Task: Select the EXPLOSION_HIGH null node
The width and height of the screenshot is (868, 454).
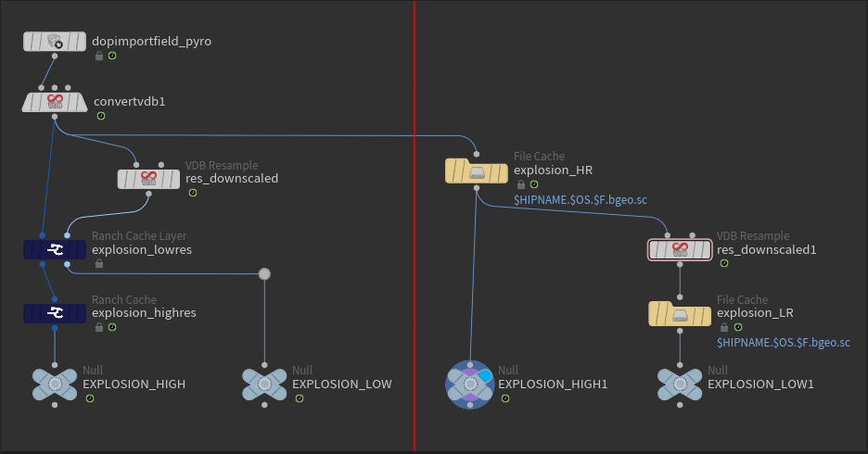Action: point(54,385)
